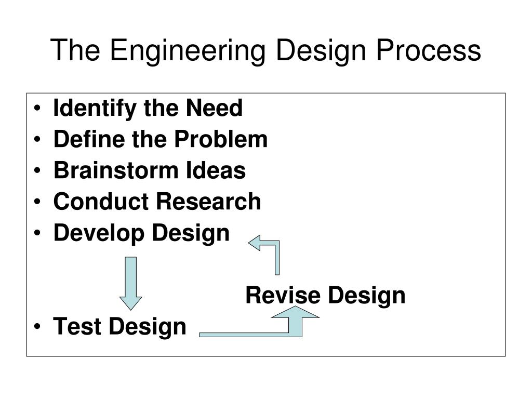Click the Identify the Need text
This screenshot has height=399, width=532.
[x=148, y=108]
